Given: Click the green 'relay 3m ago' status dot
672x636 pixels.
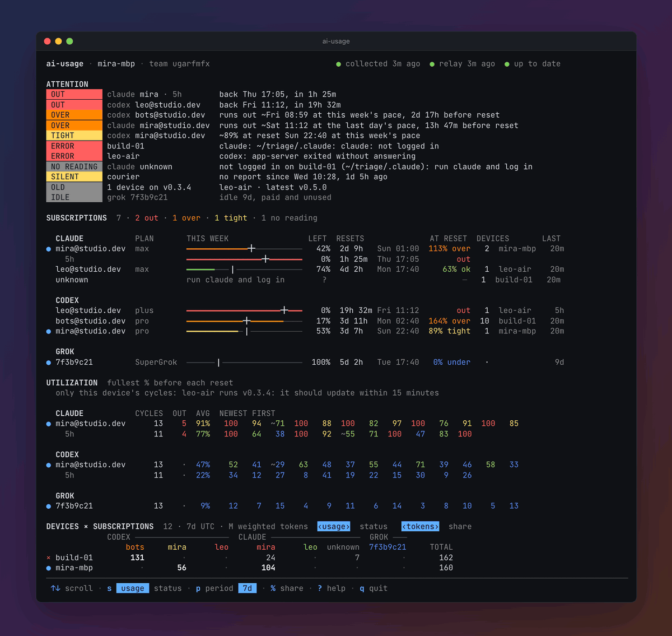Looking at the screenshot, I should (x=432, y=64).
